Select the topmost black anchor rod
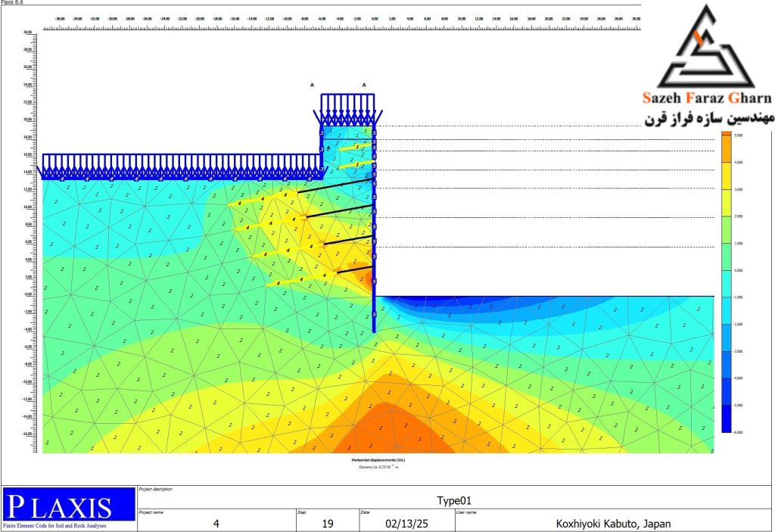The width and height of the screenshot is (775, 532). [x=335, y=185]
